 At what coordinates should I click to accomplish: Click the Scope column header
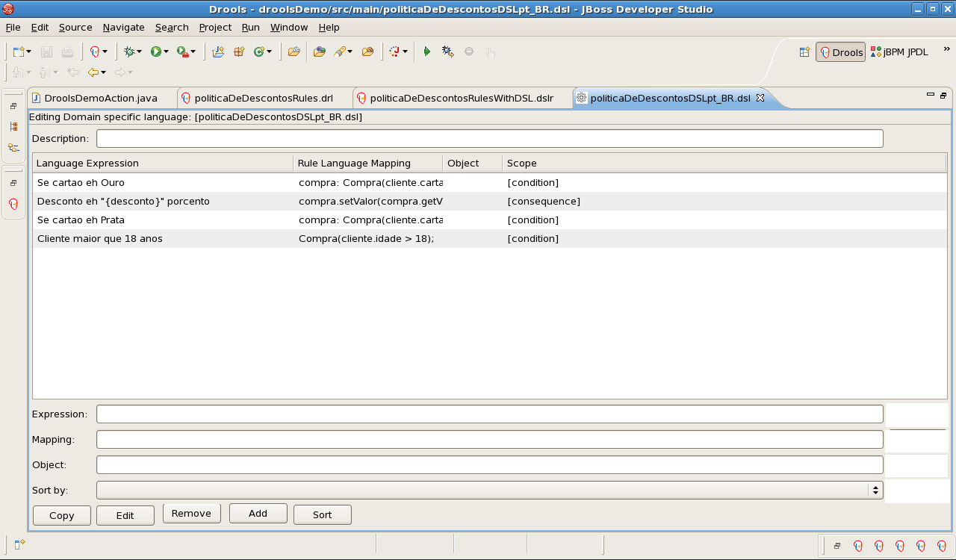point(724,163)
